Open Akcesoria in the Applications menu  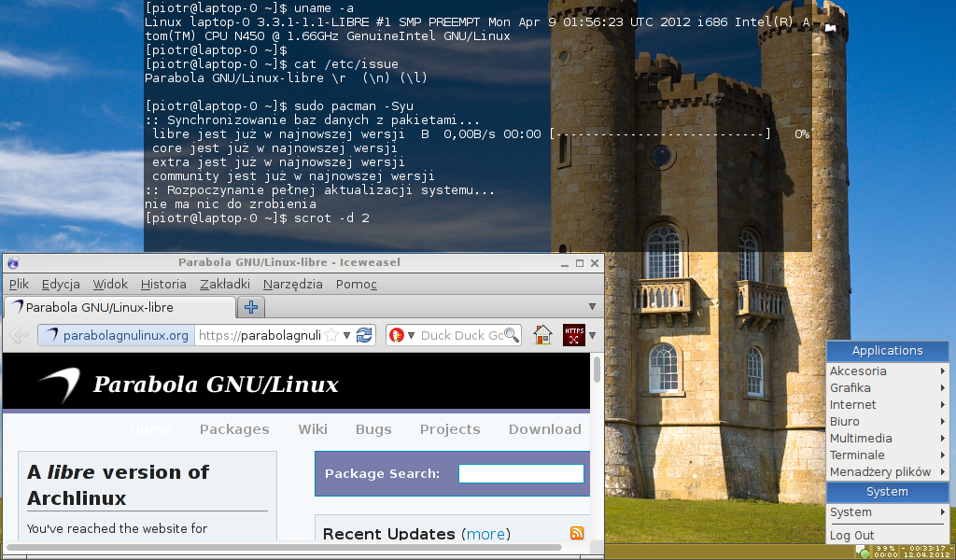click(x=887, y=371)
